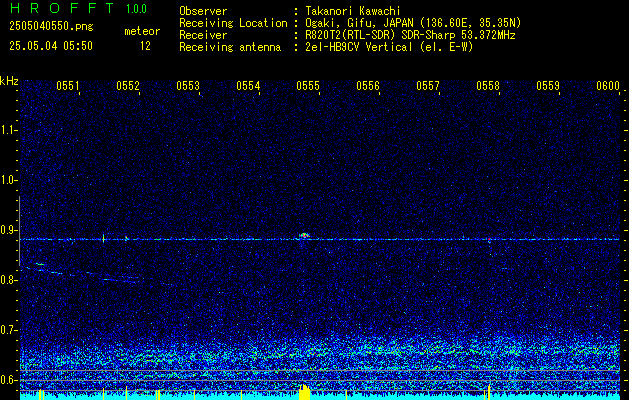
Task: Click the 0600 time marker
Action: click(x=608, y=85)
